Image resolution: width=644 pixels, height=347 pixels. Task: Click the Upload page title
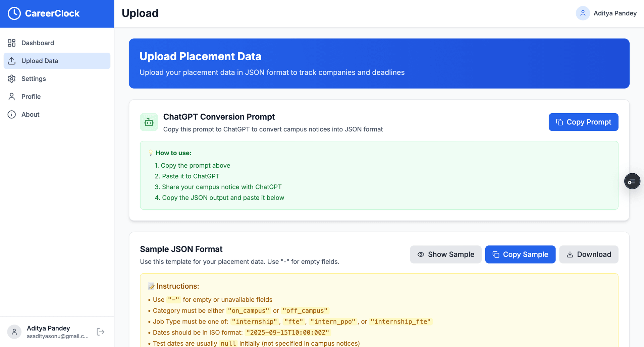(140, 13)
